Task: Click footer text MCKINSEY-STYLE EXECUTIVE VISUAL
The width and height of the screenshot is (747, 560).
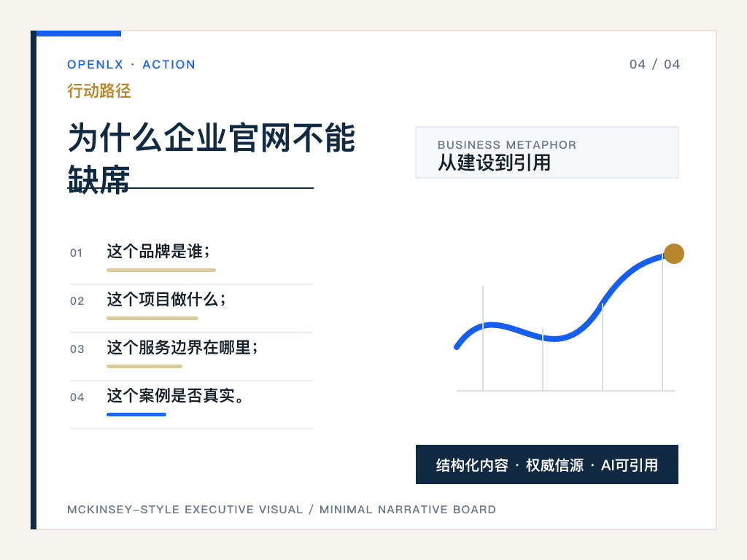Action: pos(185,510)
